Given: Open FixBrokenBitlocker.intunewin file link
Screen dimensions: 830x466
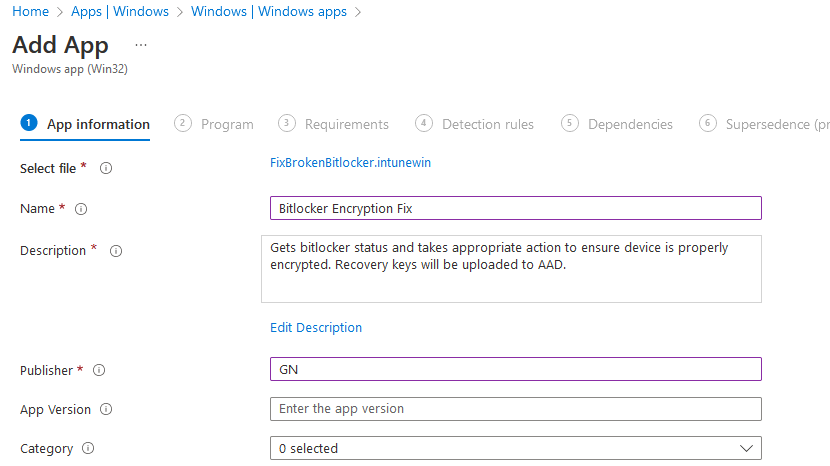Looking at the screenshot, I should click(x=350, y=162).
